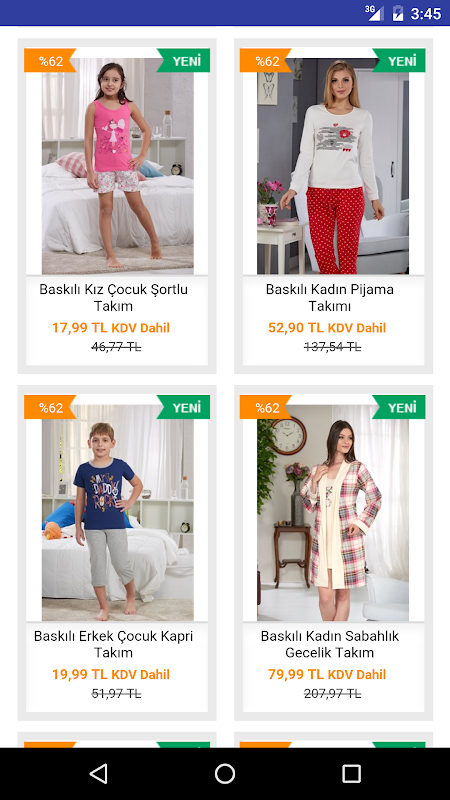Tap the 3G signal icon in the status bar
450x800 pixels.
[x=374, y=13]
